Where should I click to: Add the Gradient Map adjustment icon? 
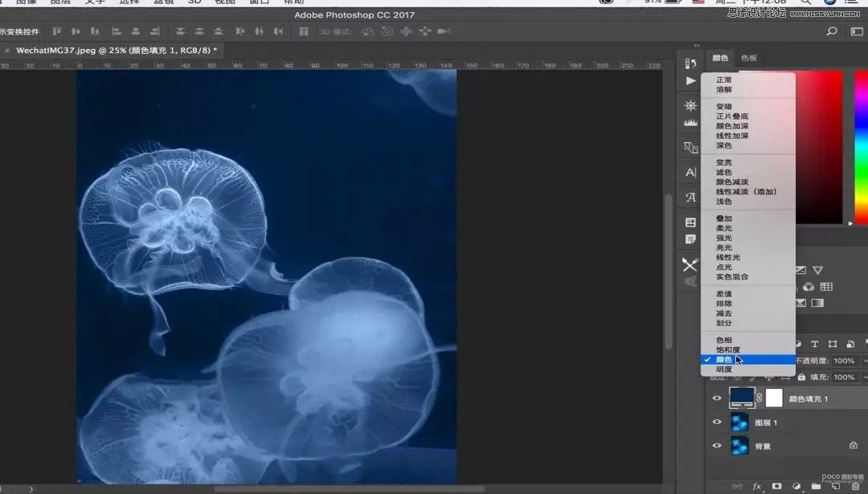(817, 303)
